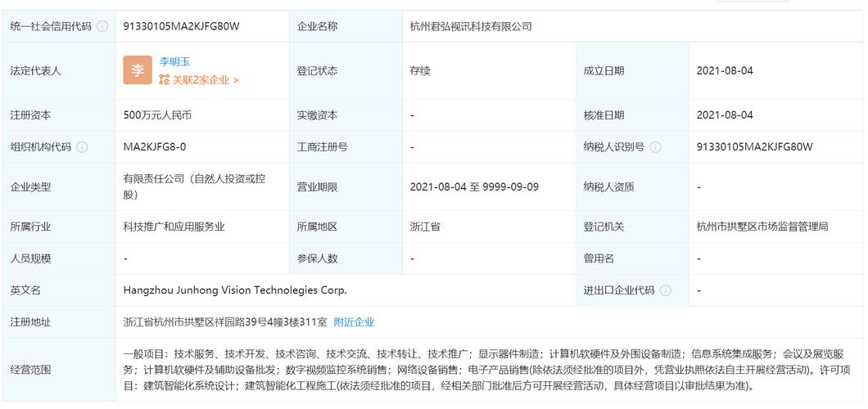Select credit code 91330105MA2KJFG80W value

click(x=182, y=26)
